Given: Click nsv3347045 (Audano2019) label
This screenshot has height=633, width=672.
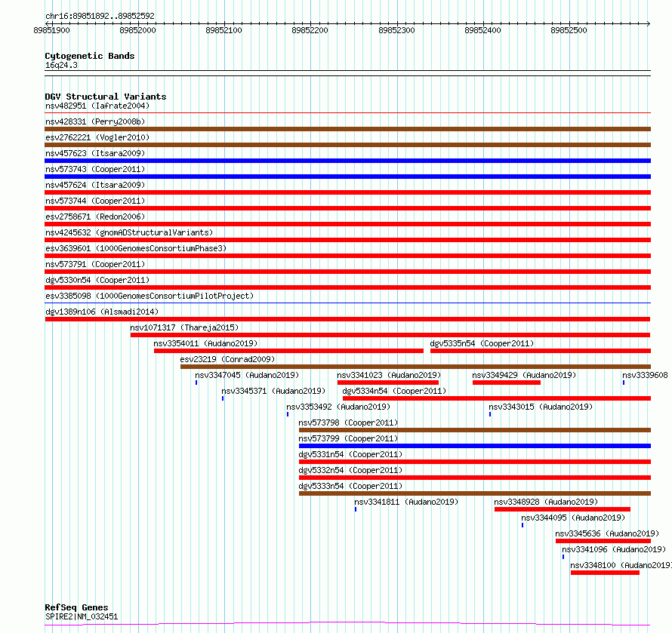Looking at the screenshot, I should tap(247, 375).
